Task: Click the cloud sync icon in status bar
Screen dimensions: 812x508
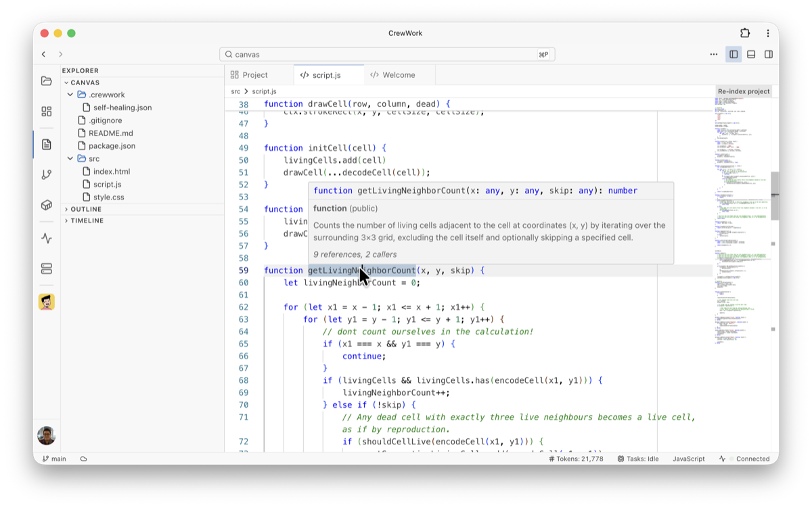Action: pyautogui.click(x=83, y=459)
